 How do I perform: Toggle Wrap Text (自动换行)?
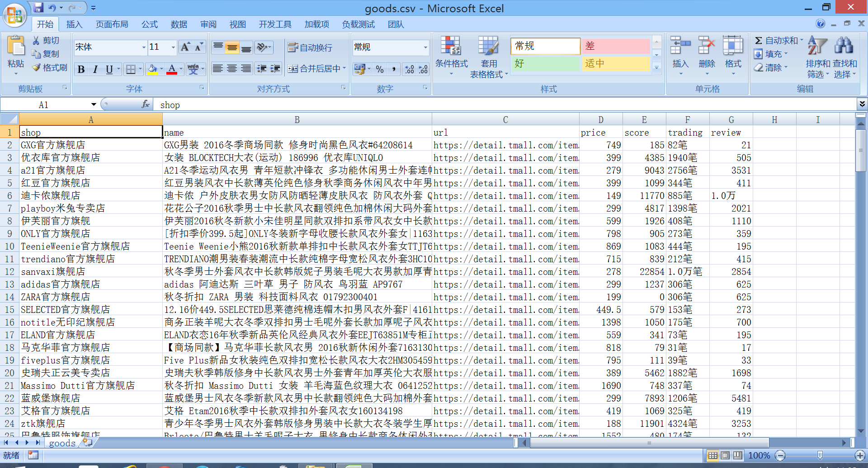pyautogui.click(x=310, y=47)
